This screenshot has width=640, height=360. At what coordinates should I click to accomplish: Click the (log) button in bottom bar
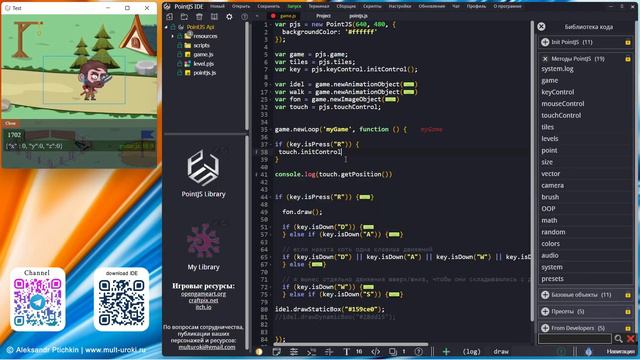(x=471, y=351)
